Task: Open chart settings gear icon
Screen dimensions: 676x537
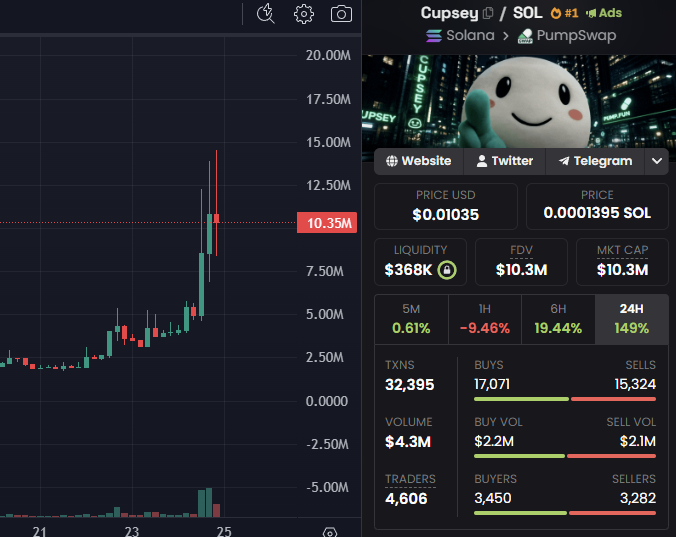Action: click(x=304, y=14)
